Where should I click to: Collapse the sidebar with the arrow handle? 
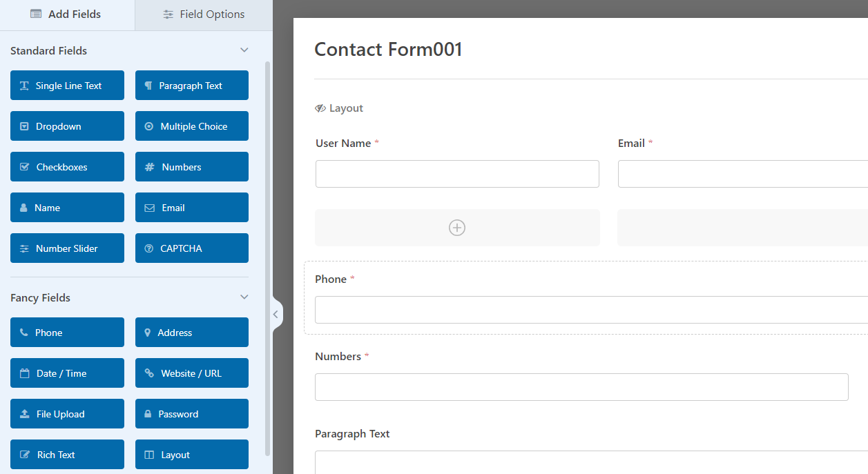coord(276,315)
